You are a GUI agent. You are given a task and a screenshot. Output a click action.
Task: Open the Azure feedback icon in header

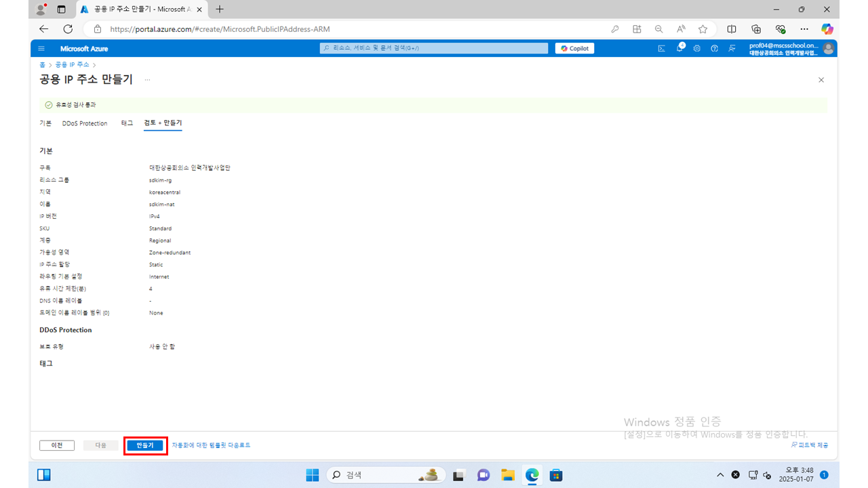(x=732, y=49)
